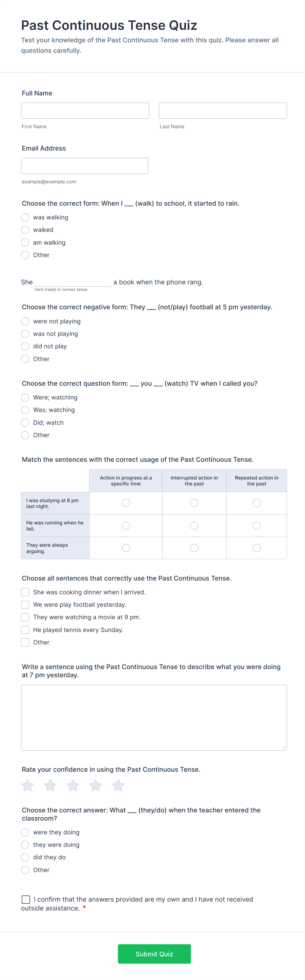
Task: Mark 'He was running' as interrupted action
Action: tap(194, 525)
